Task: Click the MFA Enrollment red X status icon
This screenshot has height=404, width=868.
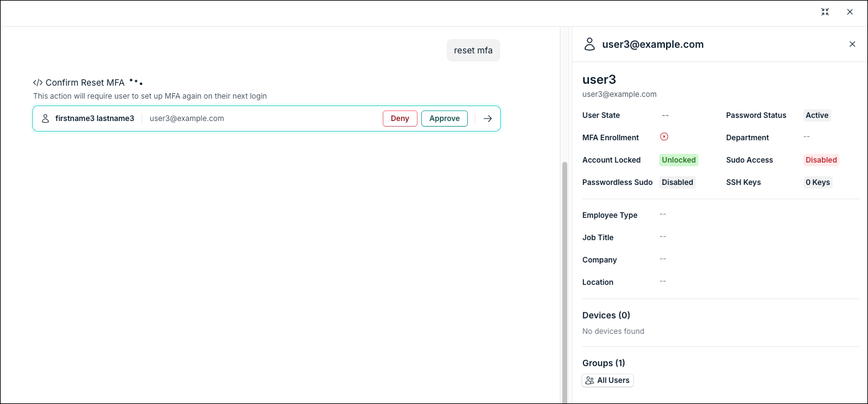Action: (664, 137)
